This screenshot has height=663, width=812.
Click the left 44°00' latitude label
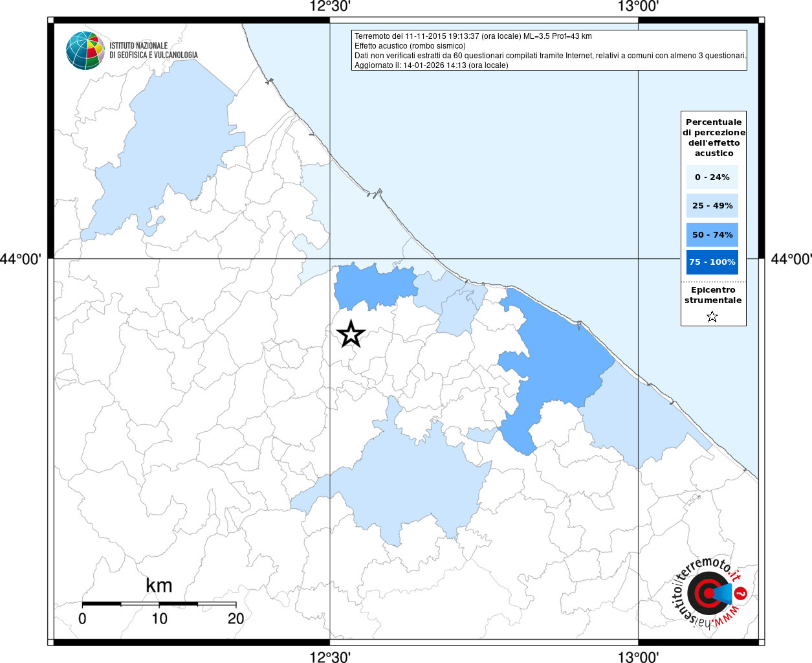point(21,259)
